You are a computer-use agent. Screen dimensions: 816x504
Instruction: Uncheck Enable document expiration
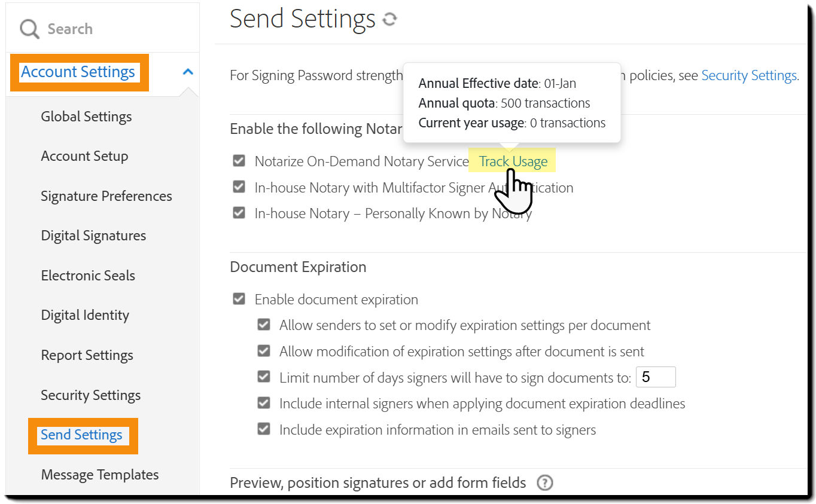239,299
